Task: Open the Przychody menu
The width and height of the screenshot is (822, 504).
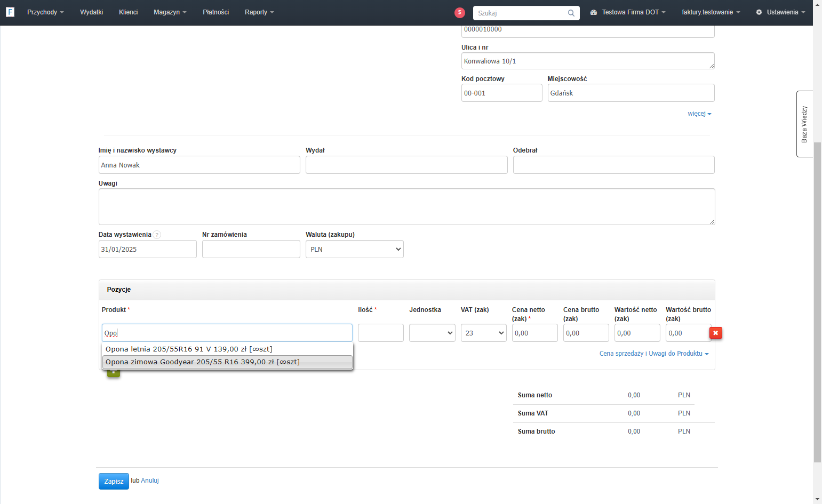Action: (45, 12)
